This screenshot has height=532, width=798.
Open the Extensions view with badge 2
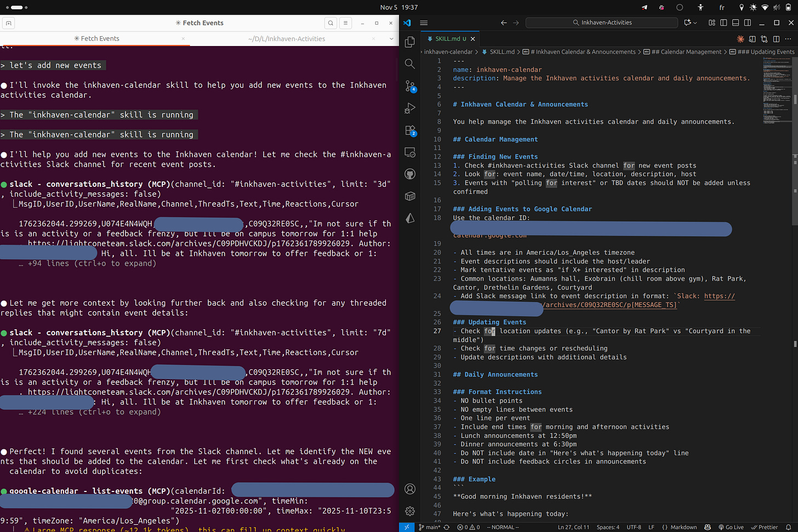click(410, 130)
